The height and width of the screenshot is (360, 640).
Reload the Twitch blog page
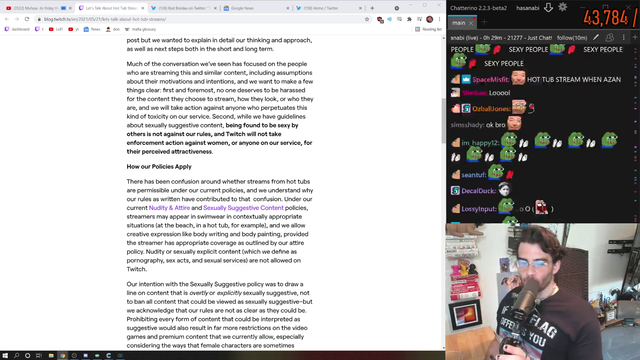point(27,19)
